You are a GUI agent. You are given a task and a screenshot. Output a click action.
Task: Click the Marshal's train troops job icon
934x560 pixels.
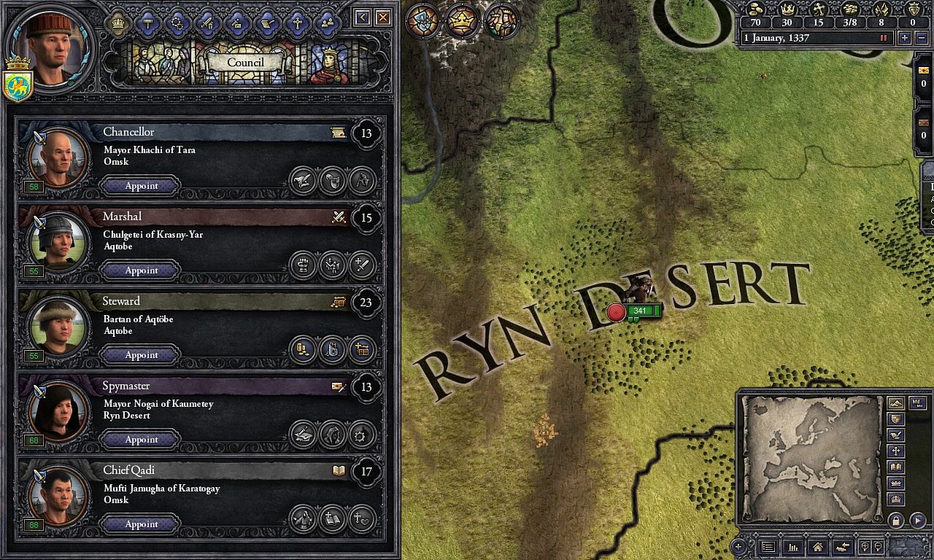click(332, 265)
